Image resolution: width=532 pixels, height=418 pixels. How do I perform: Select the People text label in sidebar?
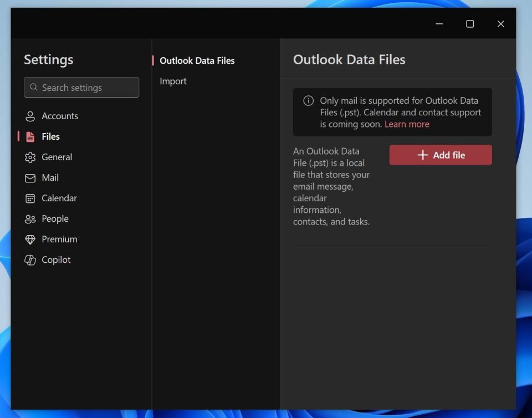point(55,219)
